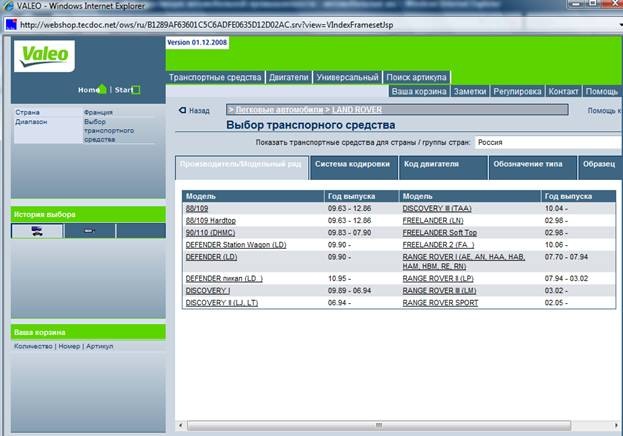
Task: Click the Home house icon
Action: [x=102, y=89]
